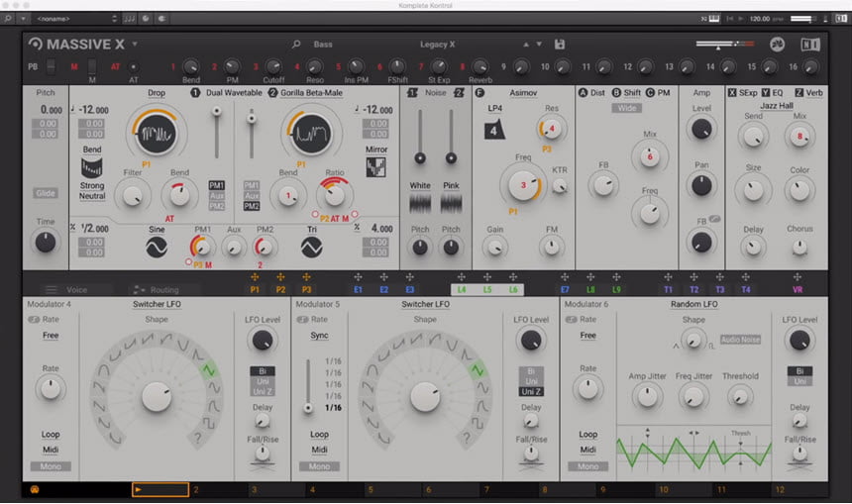Viewport: 852px width, 504px height.
Task: Adjust oscillator 1 level vertical slider
Action: 217,133
